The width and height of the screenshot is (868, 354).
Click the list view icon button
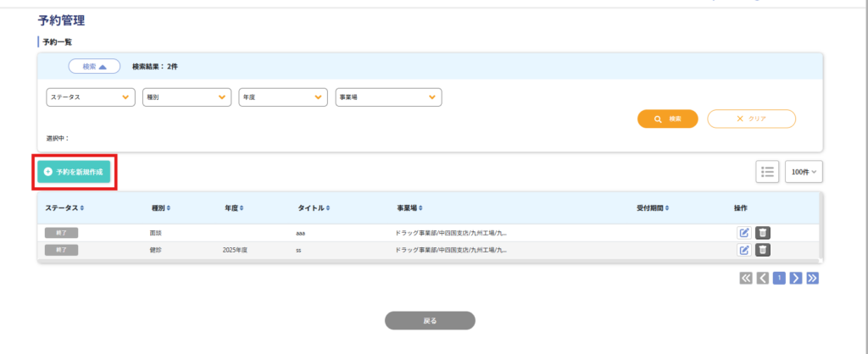pos(767,172)
